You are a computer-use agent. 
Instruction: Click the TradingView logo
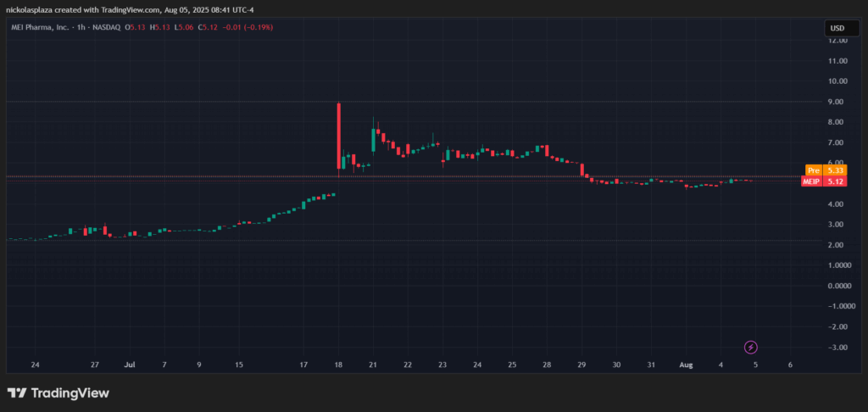click(x=58, y=393)
